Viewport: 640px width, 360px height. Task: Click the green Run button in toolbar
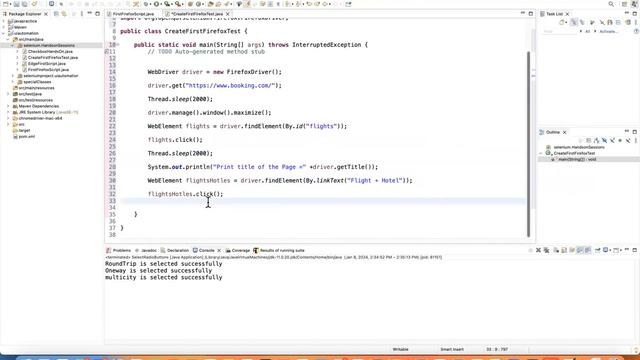tap(156, 4)
